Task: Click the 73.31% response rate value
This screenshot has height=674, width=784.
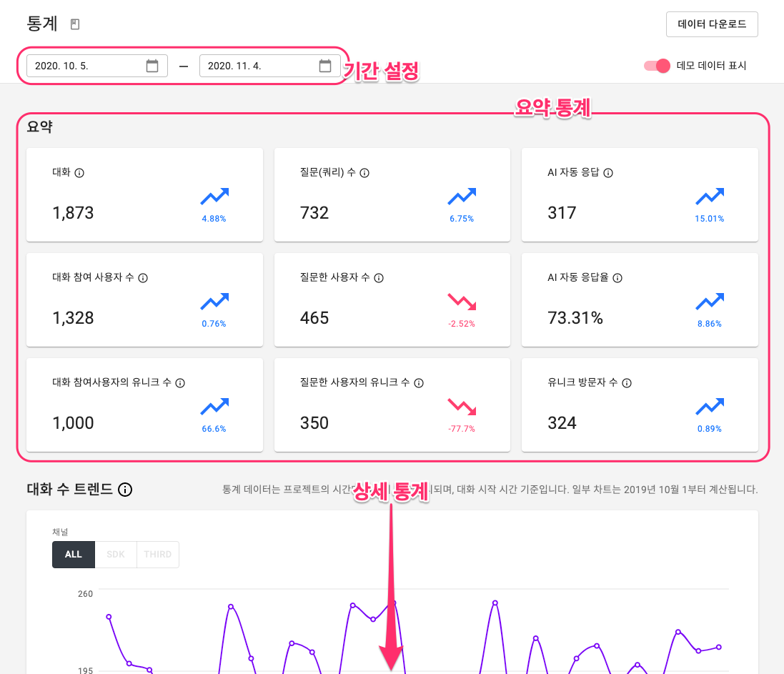Action: (575, 318)
